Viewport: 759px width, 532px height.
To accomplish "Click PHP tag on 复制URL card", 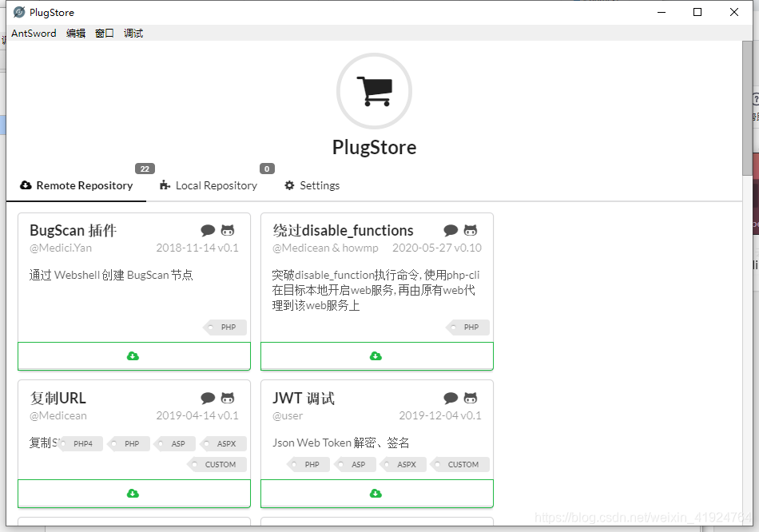I will (x=129, y=443).
